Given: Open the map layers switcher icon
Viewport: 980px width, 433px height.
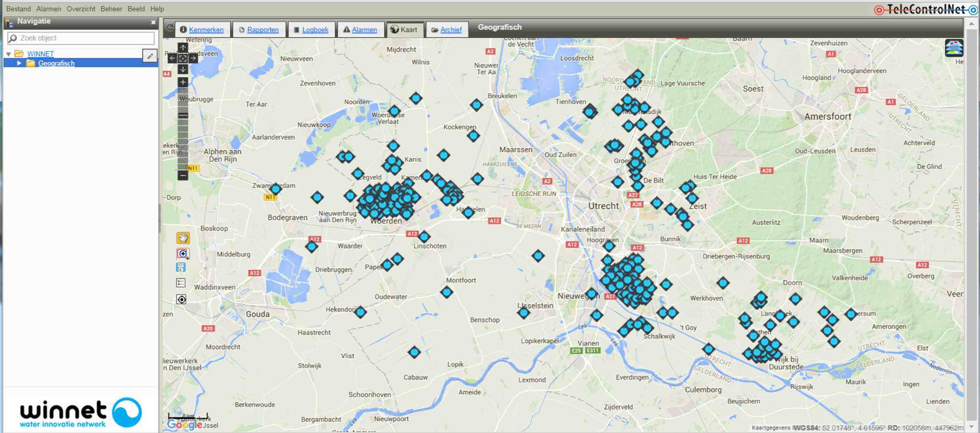Looking at the screenshot, I should pyautogui.click(x=954, y=48).
